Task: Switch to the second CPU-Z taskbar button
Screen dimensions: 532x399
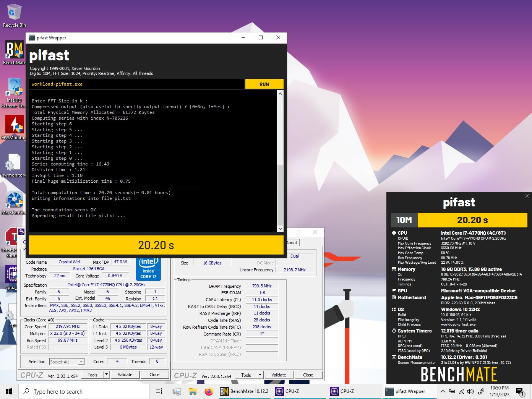Action: 355,391
